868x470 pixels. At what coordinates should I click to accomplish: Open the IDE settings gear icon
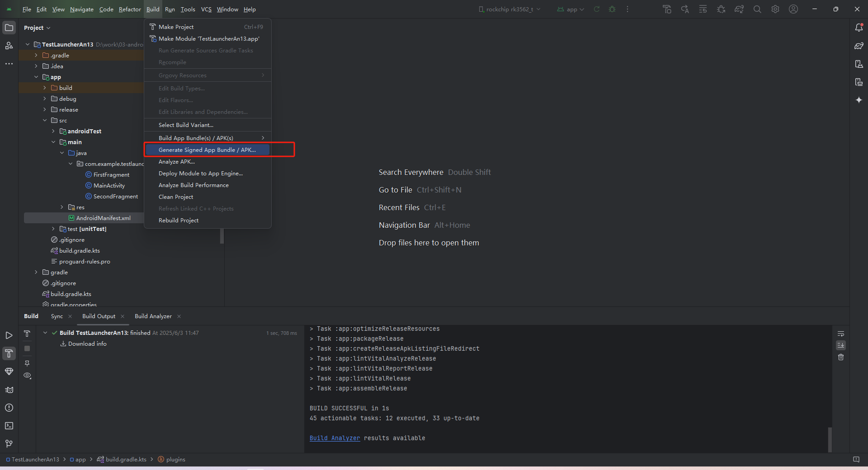(x=775, y=9)
